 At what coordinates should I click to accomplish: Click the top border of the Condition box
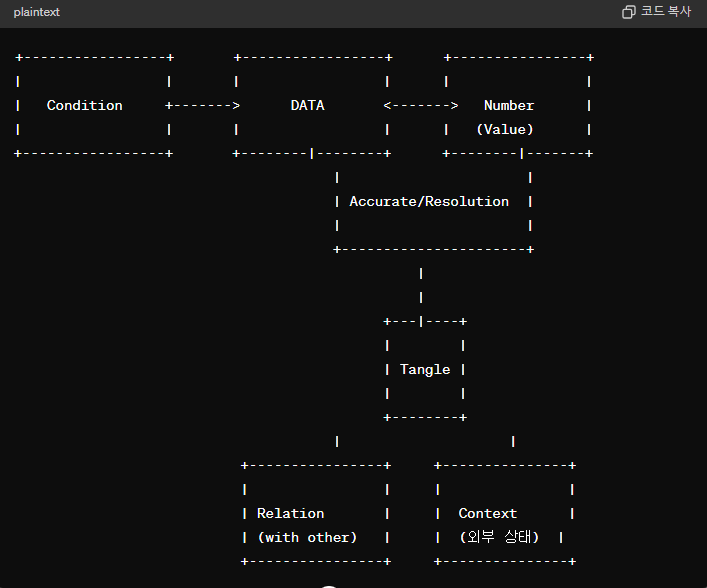tap(94, 57)
